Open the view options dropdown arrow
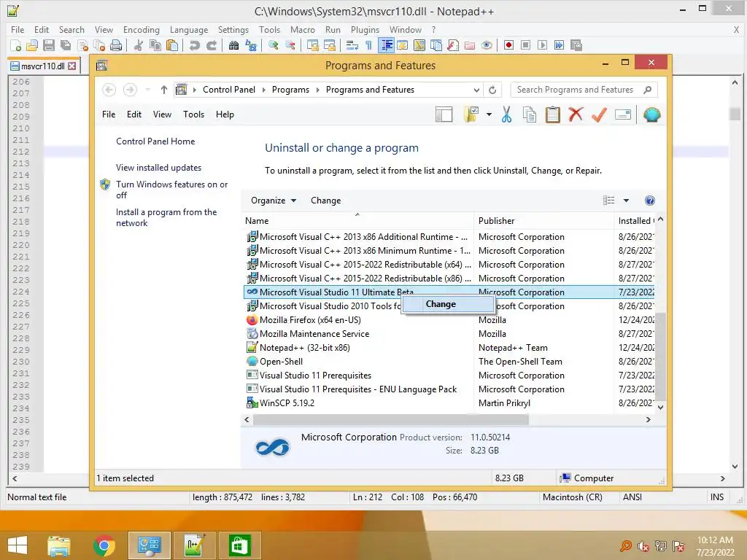 point(627,201)
